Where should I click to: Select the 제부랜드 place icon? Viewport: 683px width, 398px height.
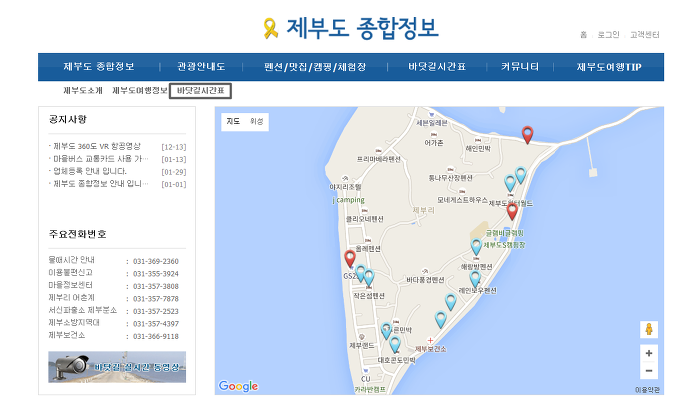[362, 337]
